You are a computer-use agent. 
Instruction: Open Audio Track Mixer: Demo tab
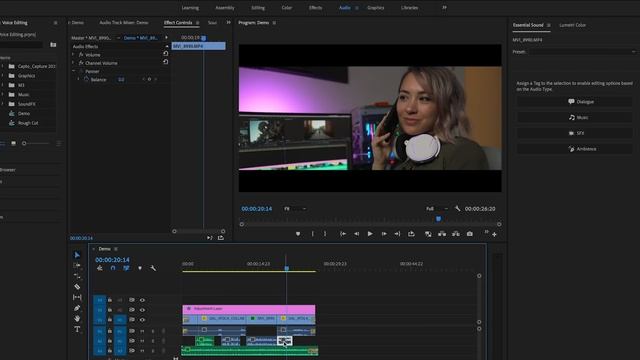124,22
